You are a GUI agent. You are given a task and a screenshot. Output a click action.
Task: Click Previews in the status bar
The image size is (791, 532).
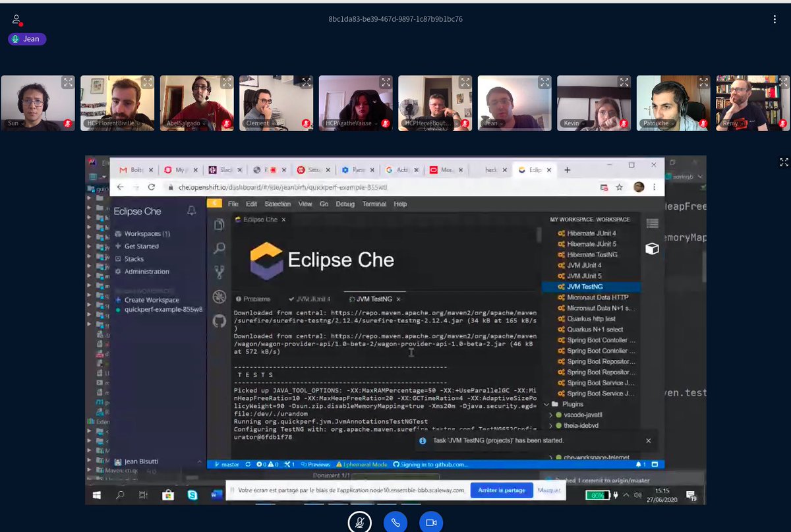point(315,465)
